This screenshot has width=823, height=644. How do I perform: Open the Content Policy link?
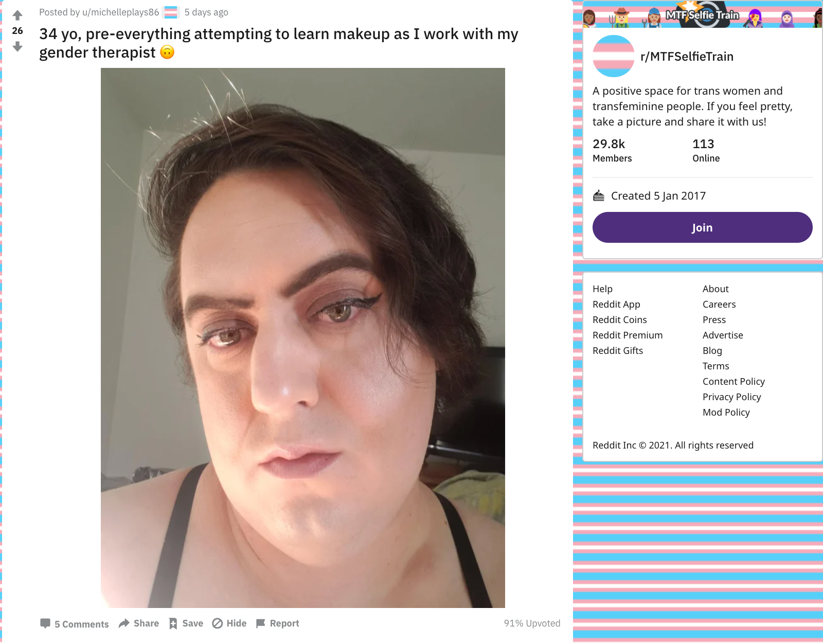pos(733,382)
